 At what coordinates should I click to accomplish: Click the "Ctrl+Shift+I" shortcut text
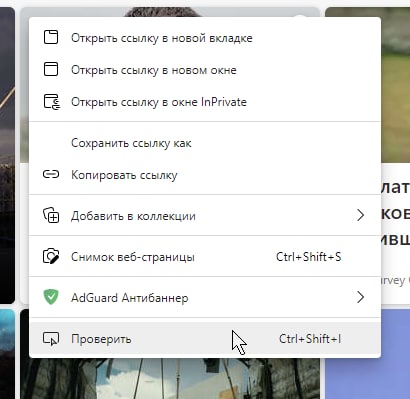pos(310,339)
